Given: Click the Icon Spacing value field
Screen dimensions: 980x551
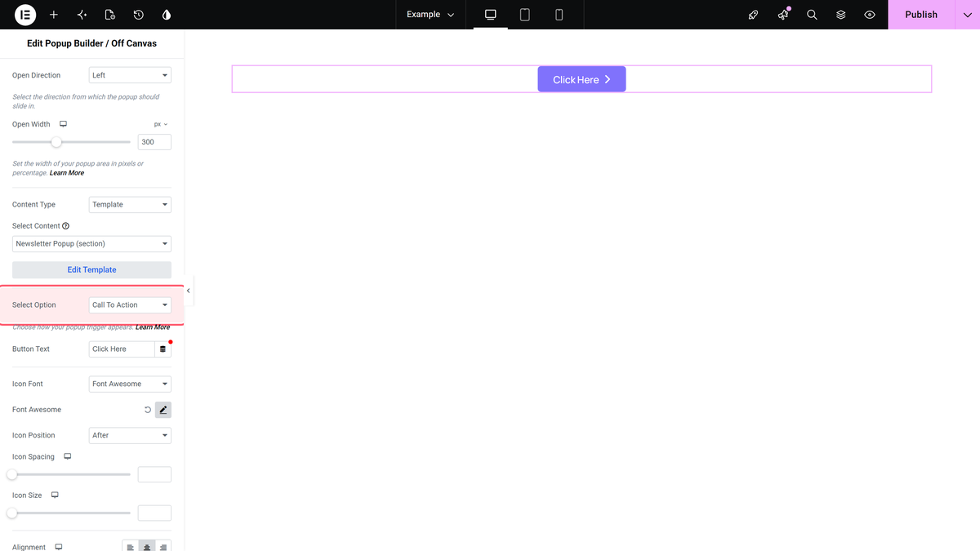Looking at the screenshot, I should tap(154, 474).
